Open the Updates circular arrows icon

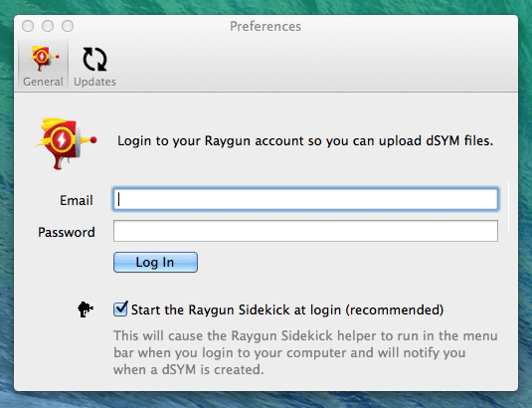(x=94, y=59)
